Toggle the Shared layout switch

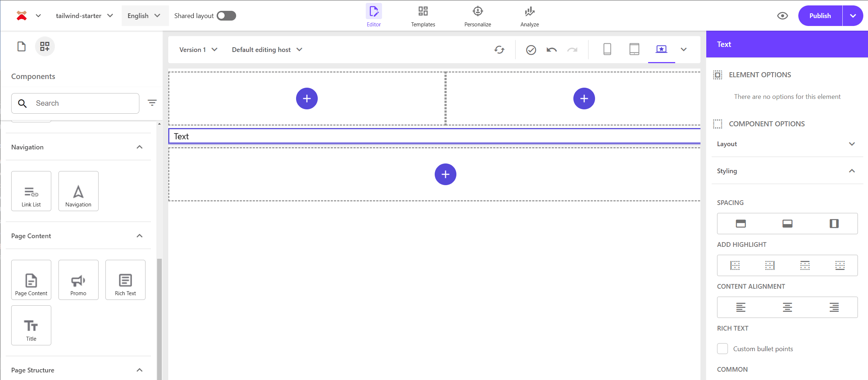point(226,16)
